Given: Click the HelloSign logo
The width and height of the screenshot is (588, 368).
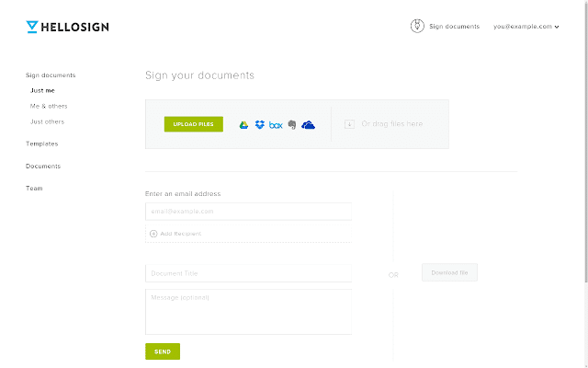Looking at the screenshot, I should (x=67, y=27).
